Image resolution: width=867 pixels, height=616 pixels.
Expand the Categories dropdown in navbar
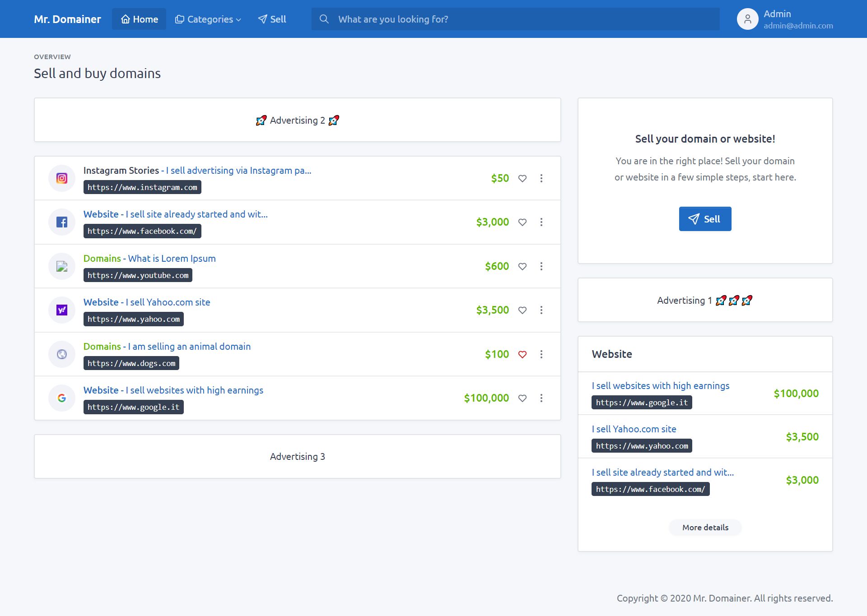coord(208,19)
